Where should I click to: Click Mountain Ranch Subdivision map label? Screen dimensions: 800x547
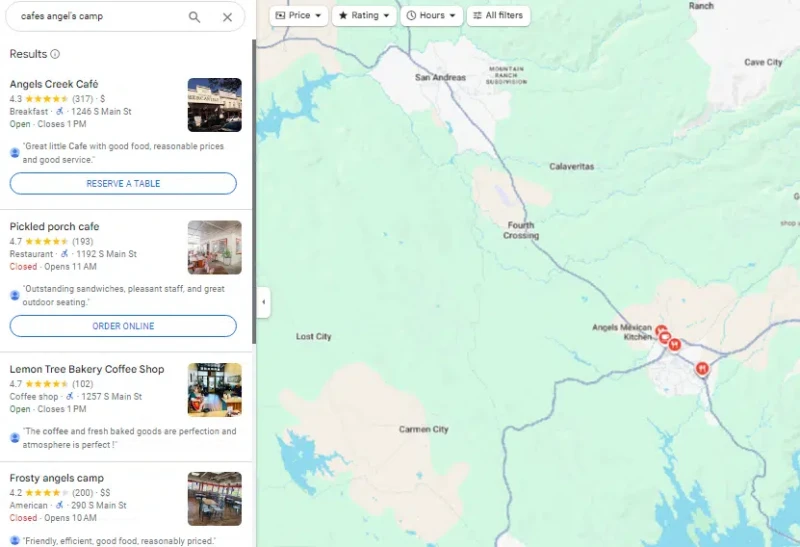[506, 75]
